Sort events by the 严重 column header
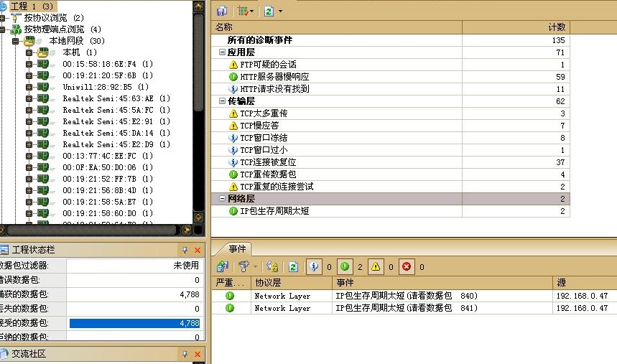617x364 pixels. click(231, 283)
